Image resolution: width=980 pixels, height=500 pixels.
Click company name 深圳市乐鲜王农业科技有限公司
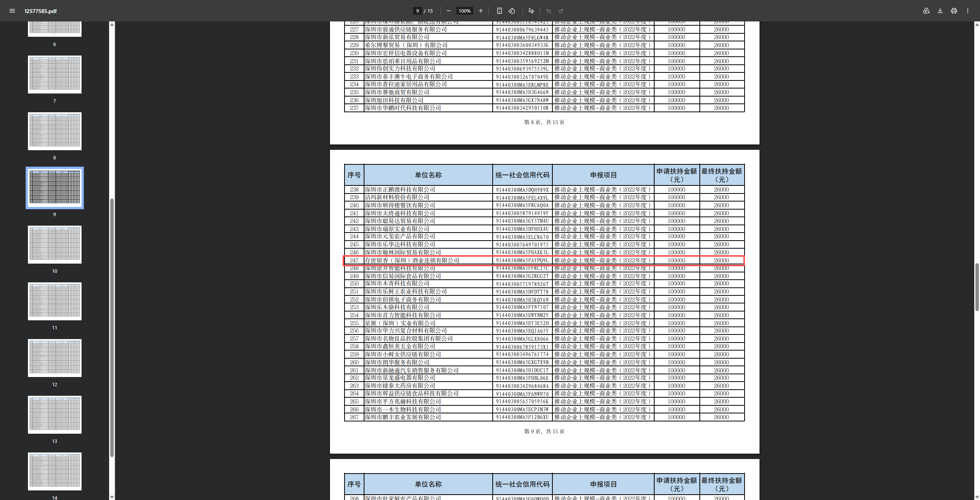(406, 292)
